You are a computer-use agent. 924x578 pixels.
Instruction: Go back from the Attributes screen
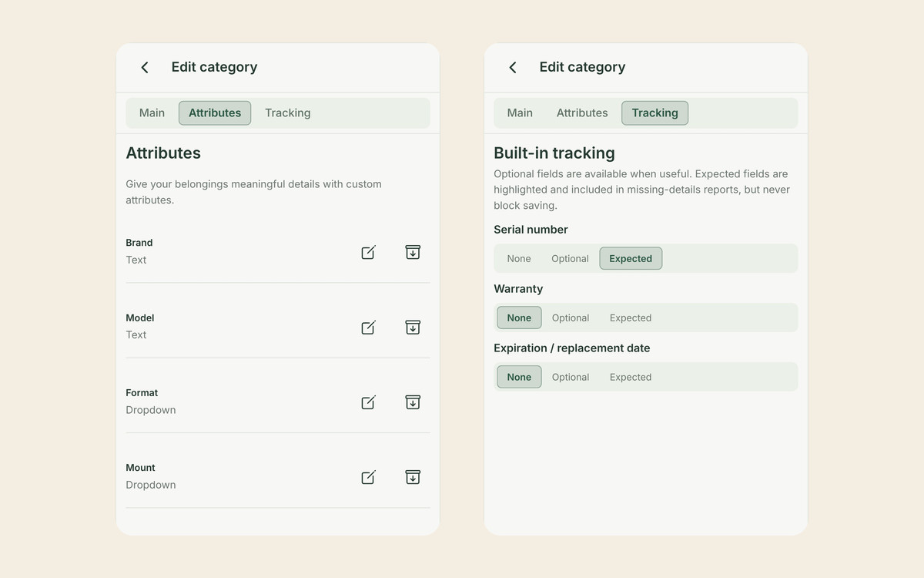(145, 68)
